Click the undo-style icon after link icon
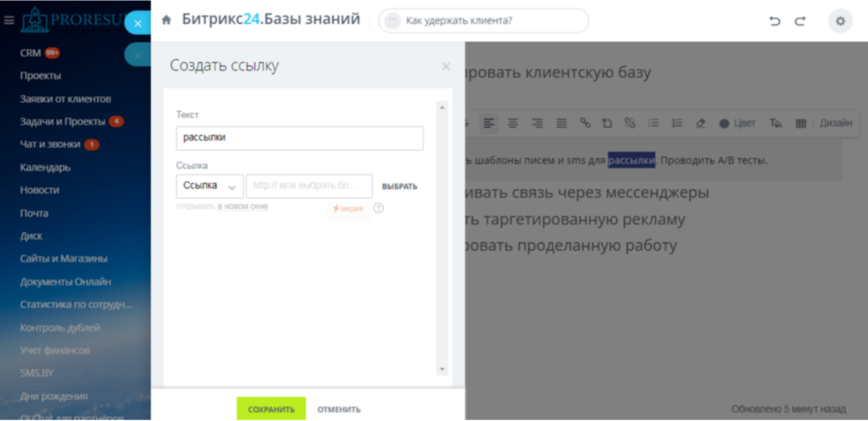The height and width of the screenshot is (421, 868). (607, 123)
